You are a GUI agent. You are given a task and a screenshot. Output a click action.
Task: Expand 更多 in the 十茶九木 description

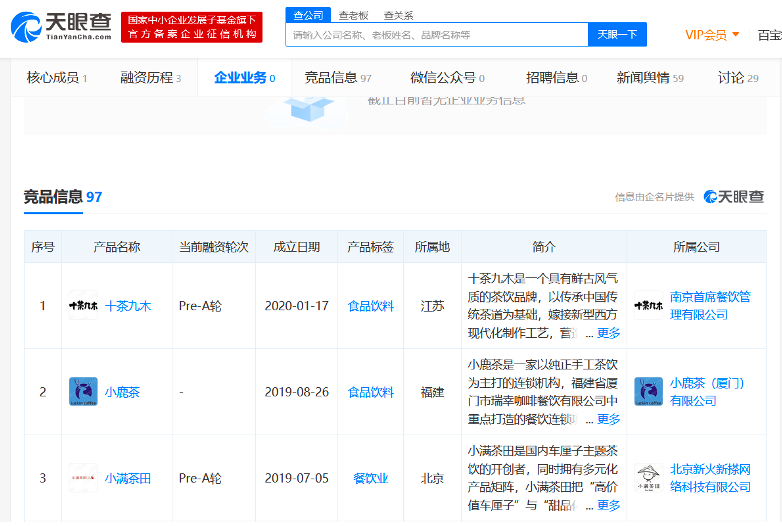608,333
